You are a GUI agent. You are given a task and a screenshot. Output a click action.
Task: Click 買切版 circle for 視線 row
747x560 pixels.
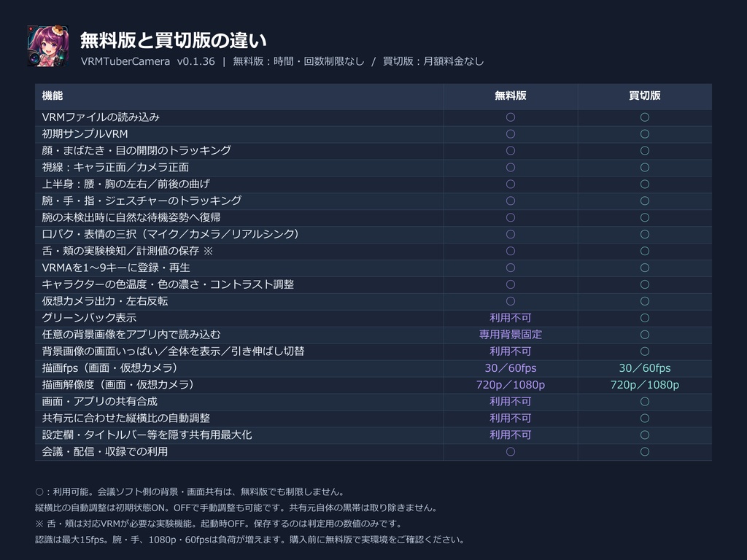pos(645,167)
